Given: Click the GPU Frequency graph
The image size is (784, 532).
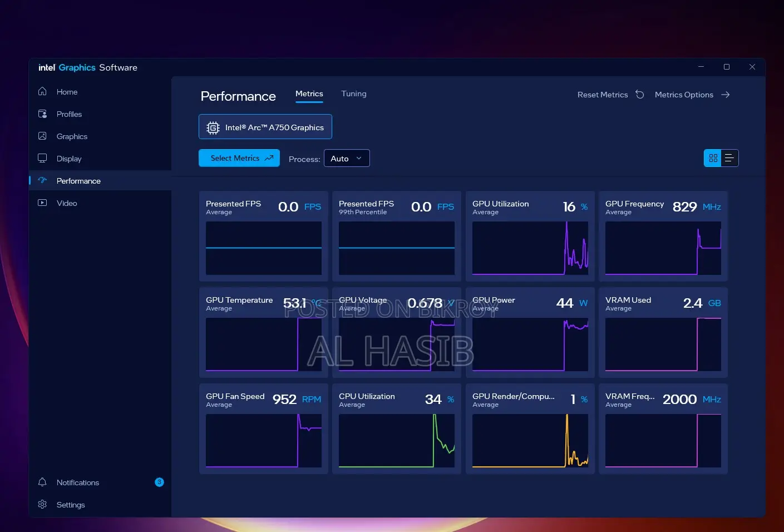Looking at the screenshot, I should [663, 248].
